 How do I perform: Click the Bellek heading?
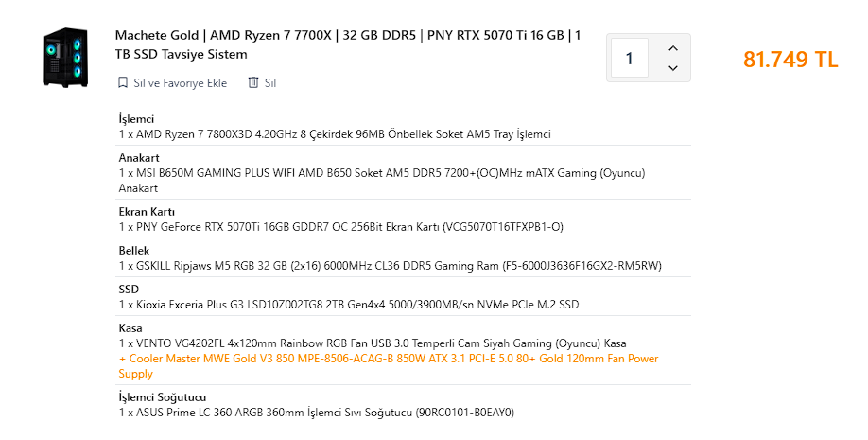point(134,251)
